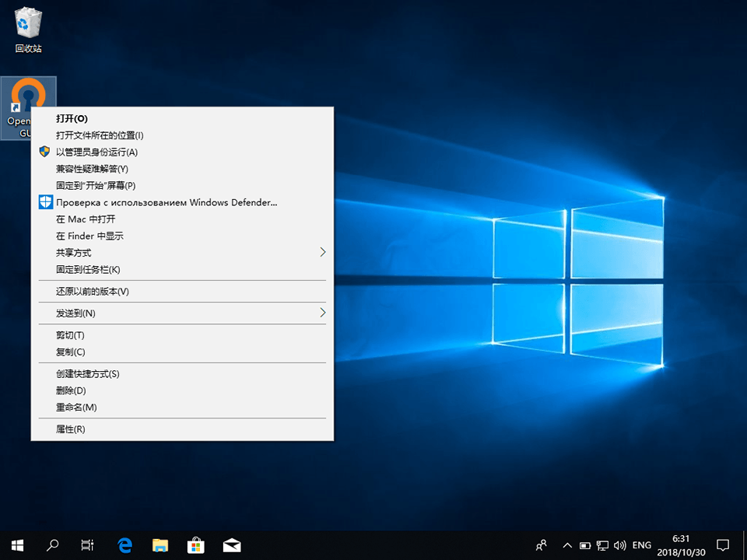The height and width of the screenshot is (560, 747).
Task: Click the admin shield icon beside 以管理员身份运行
Action: click(x=45, y=152)
